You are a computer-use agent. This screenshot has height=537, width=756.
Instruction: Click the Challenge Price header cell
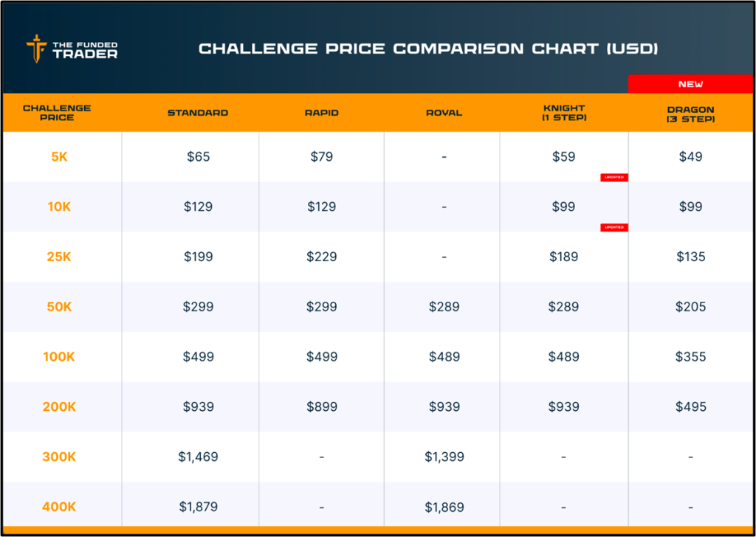tap(57, 113)
